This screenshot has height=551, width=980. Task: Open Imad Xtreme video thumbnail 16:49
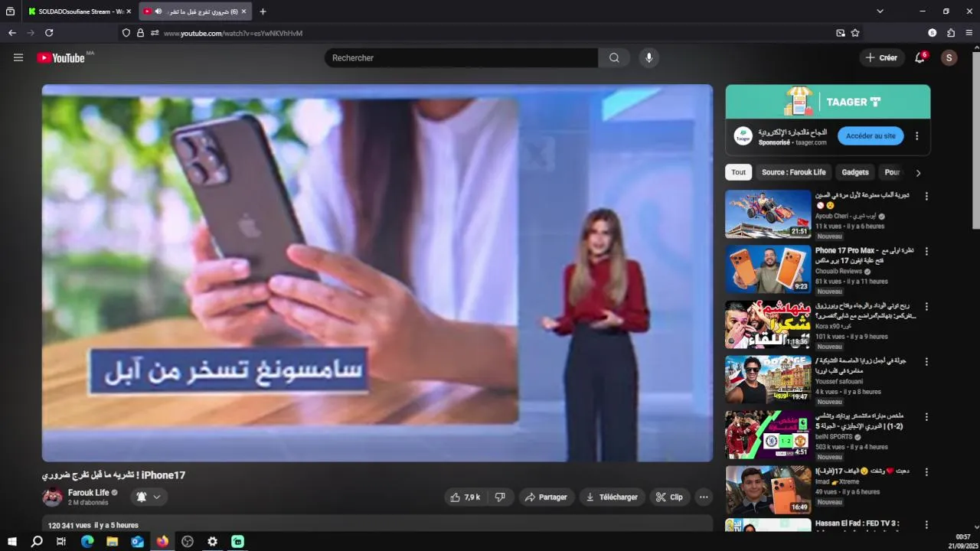tap(768, 490)
